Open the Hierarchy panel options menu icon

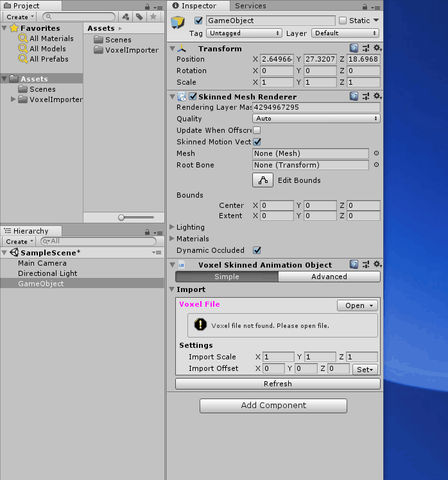pyautogui.click(x=158, y=233)
